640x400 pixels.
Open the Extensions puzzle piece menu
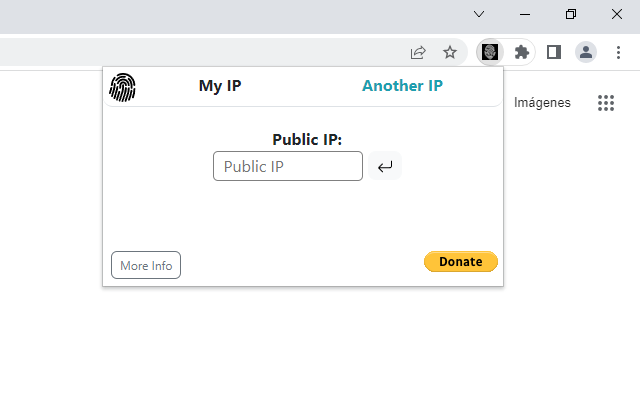(521, 52)
